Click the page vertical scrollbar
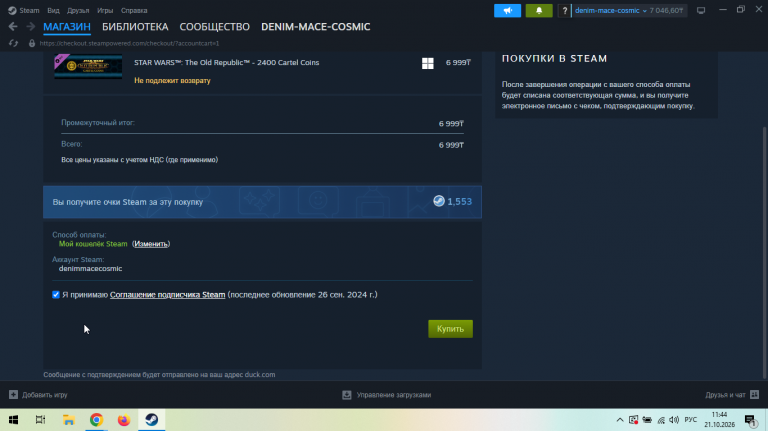 coord(765,252)
